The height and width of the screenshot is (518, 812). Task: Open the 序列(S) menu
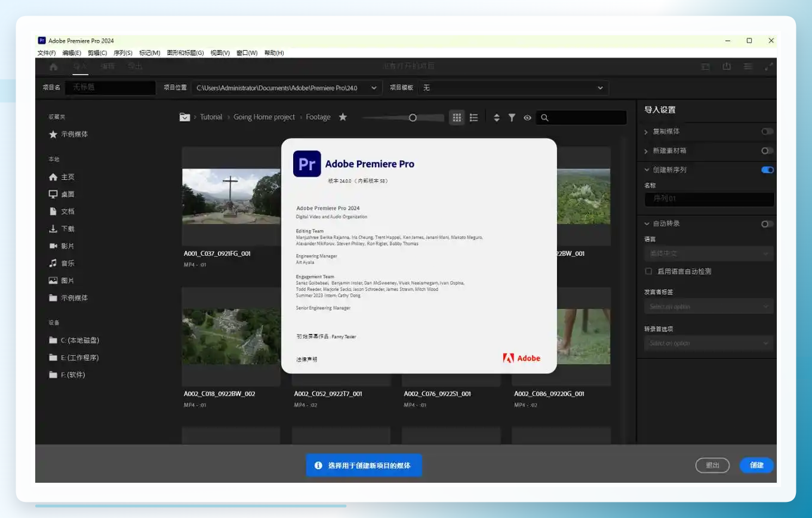[x=123, y=53]
